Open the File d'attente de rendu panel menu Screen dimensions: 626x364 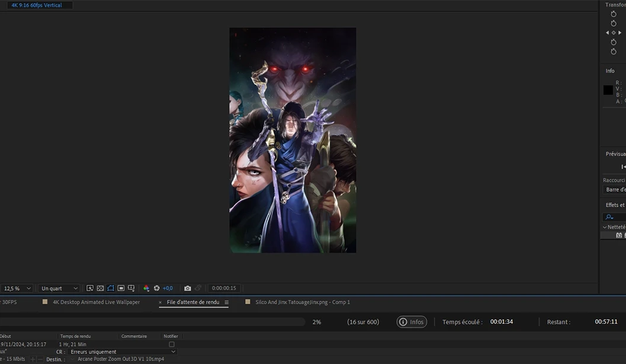(x=226, y=302)
